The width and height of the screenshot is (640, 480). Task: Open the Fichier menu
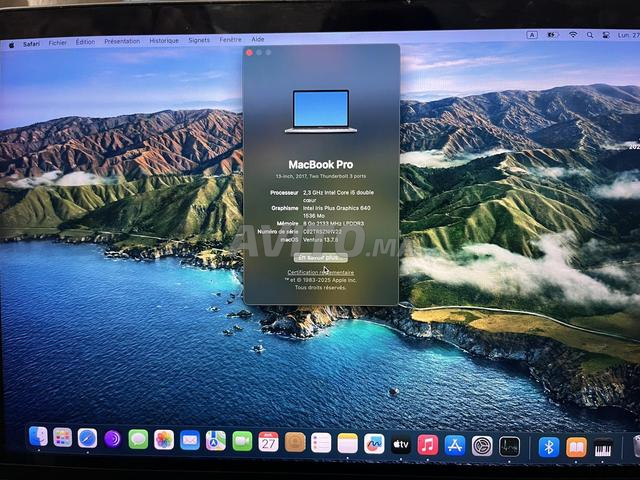(58, 43)
